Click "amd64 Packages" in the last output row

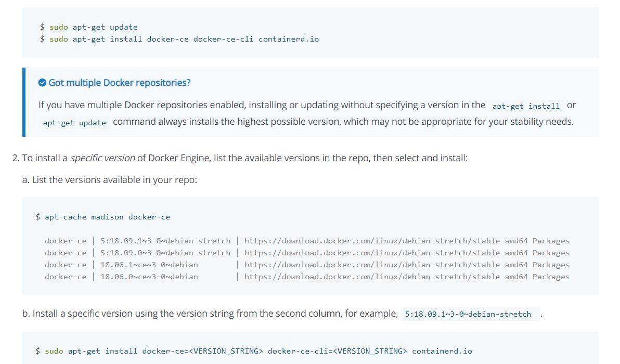click(537, 277)
